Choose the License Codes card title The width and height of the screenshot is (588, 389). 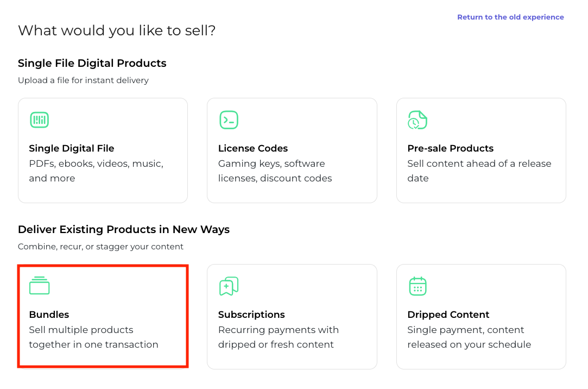[x=253, y=148]
